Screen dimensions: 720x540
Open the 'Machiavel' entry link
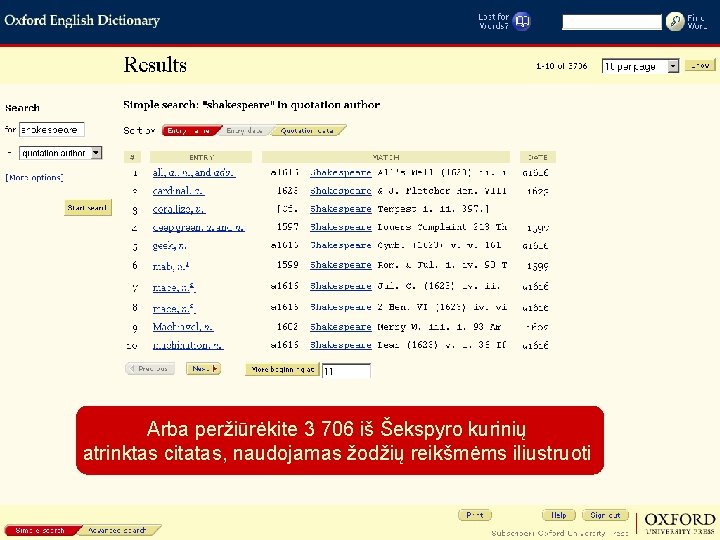[183, 327]
